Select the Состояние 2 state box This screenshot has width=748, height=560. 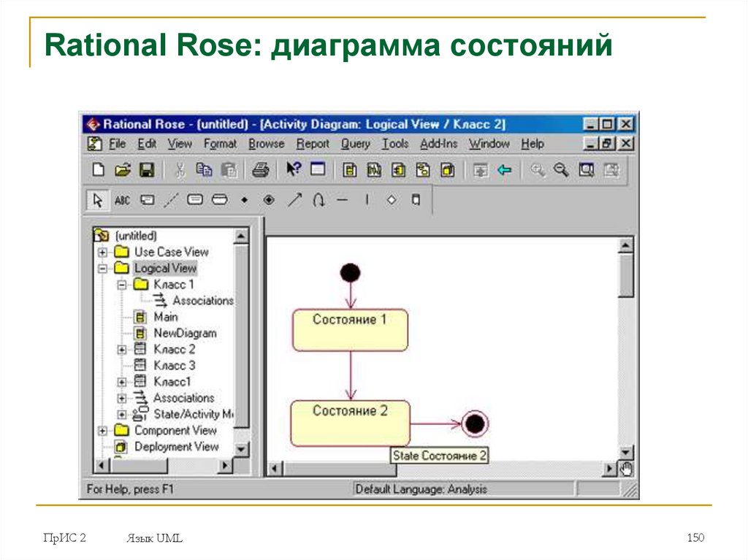pos(350,423)
